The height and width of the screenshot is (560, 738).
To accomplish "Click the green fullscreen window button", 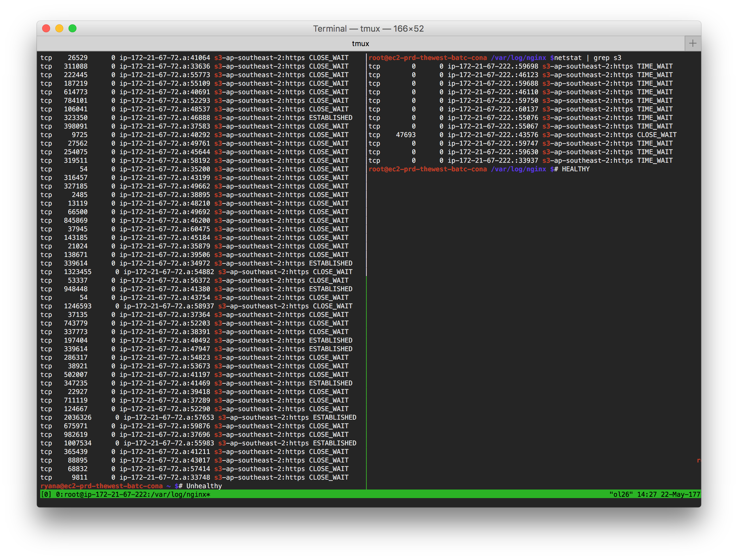I will click(x=72, y=29).
